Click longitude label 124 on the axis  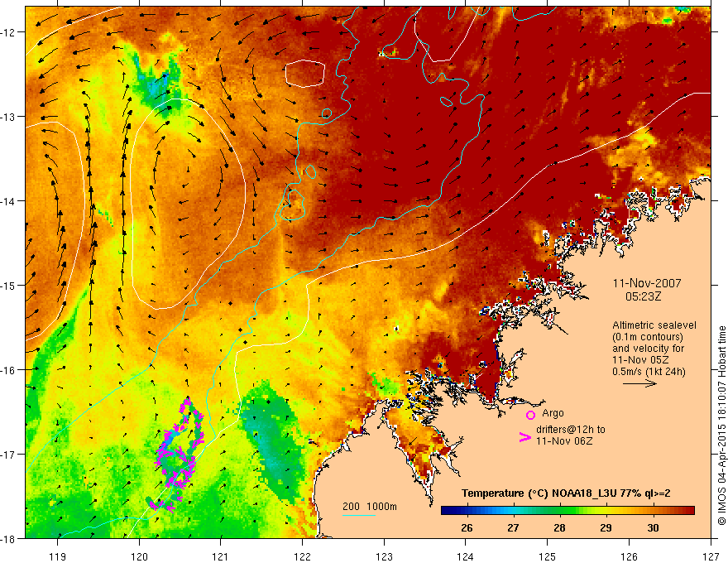[x=466, y=556]
